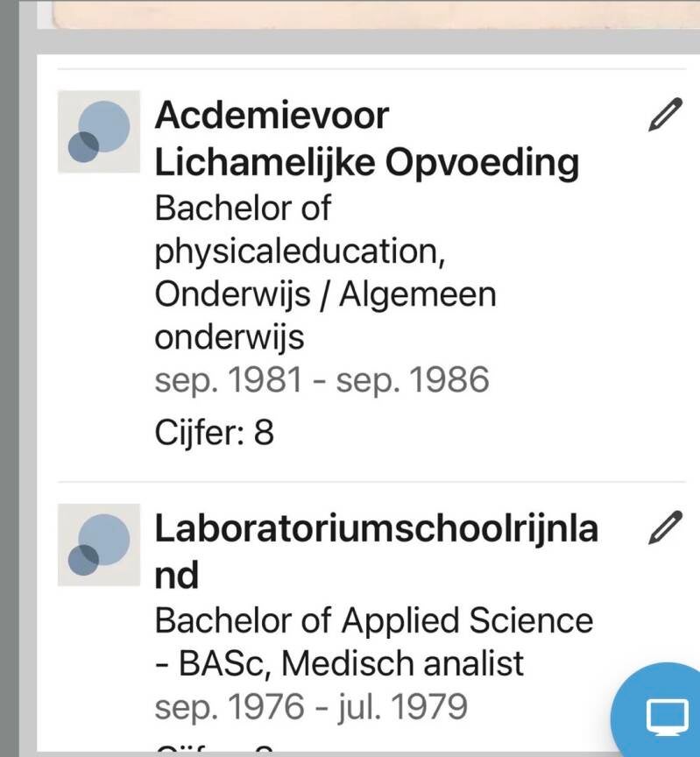Screen dimensions: 700x757
Task: Open the Acdemievoor school logo
Action: pos(99,131)
